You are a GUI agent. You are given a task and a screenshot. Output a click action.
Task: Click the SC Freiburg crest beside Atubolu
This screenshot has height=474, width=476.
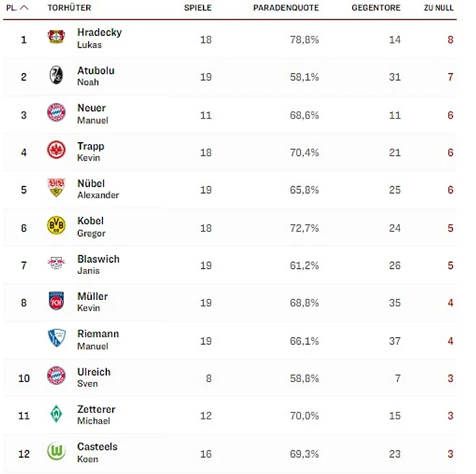[x=56, y=75]
